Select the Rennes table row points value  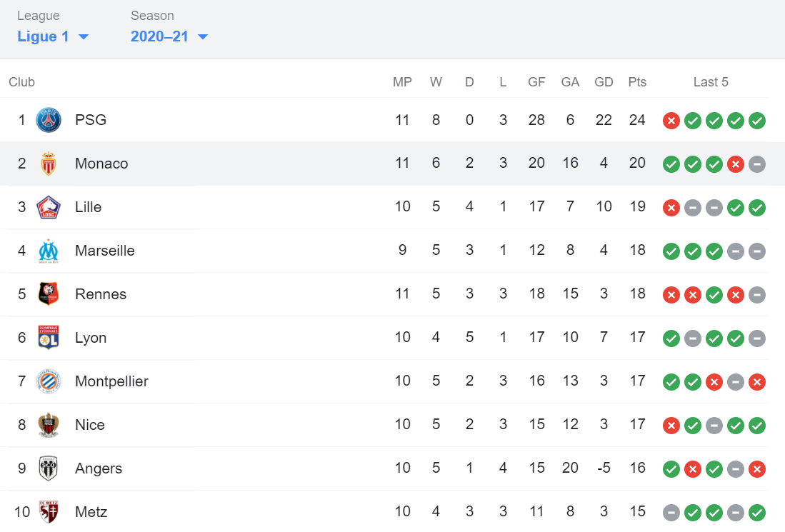click(x=637, y=293)
